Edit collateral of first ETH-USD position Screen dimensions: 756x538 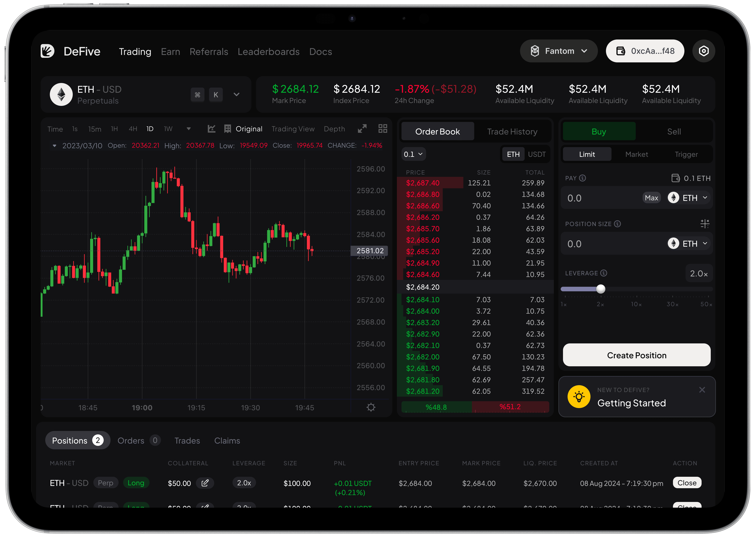coord(205,483)
